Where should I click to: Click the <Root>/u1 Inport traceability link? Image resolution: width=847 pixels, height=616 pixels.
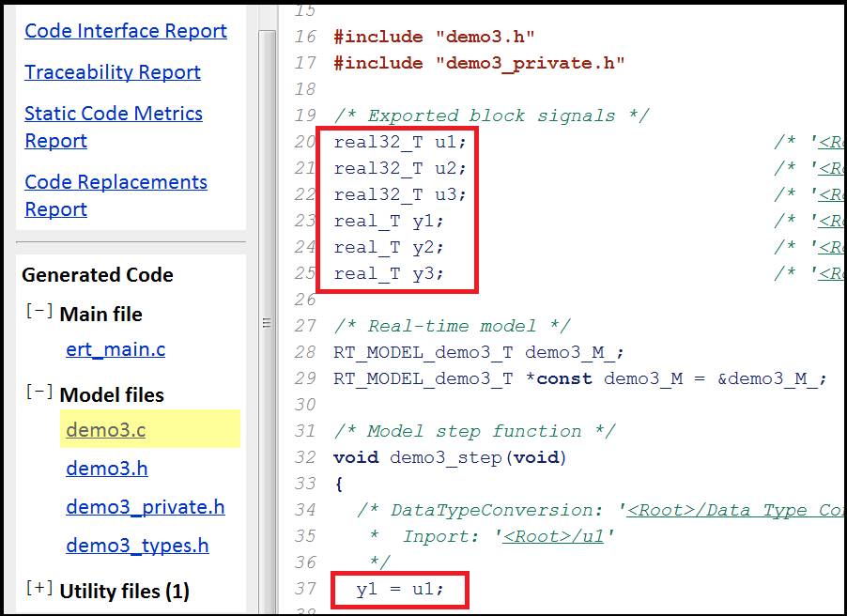(x=552, y=536)
